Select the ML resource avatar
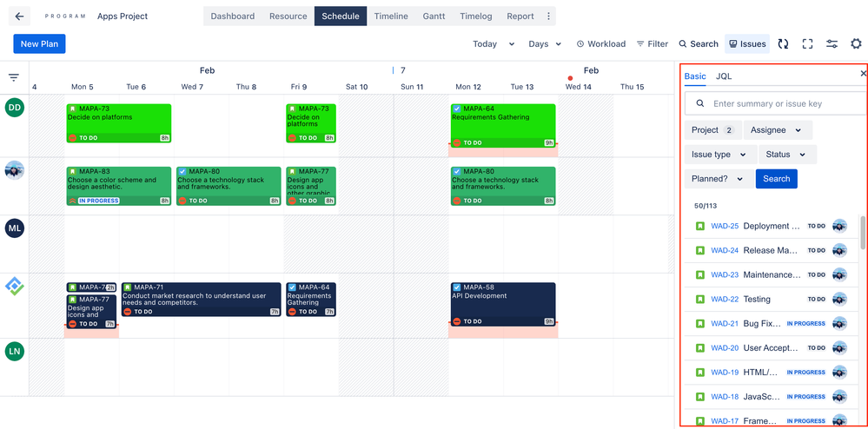868x429 pixels. point(15,228)
